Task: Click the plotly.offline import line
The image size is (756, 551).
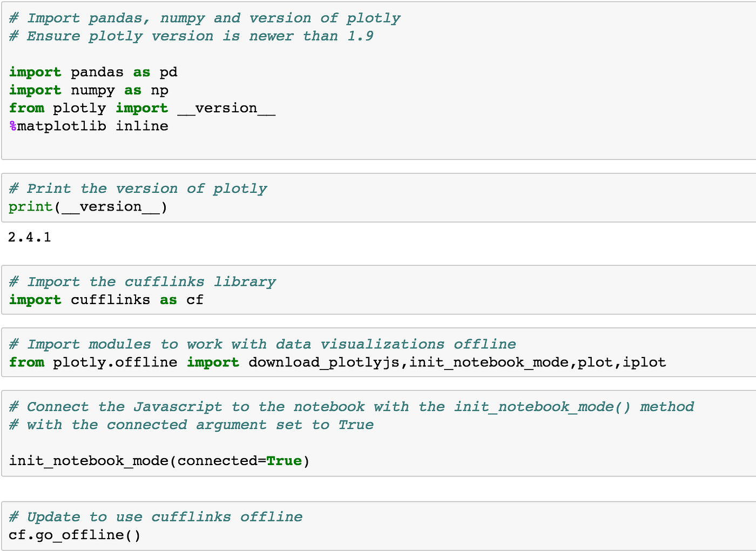Action: 337,362
